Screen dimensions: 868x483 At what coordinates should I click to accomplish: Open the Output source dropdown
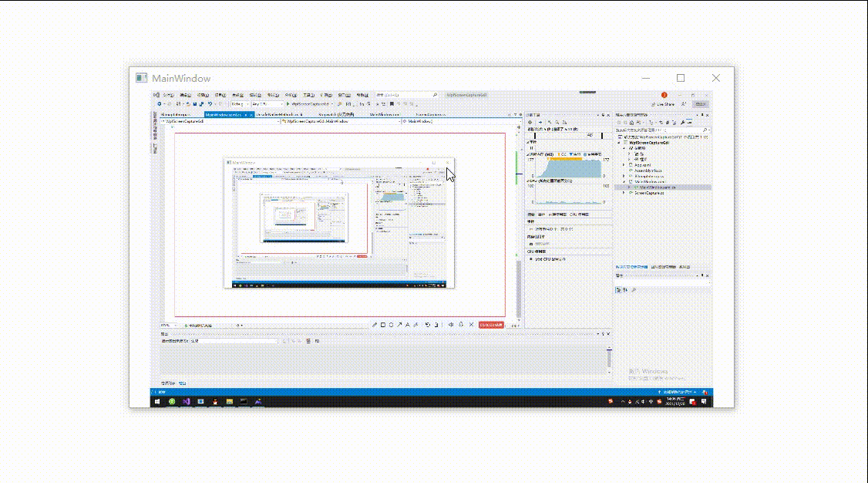234,341
